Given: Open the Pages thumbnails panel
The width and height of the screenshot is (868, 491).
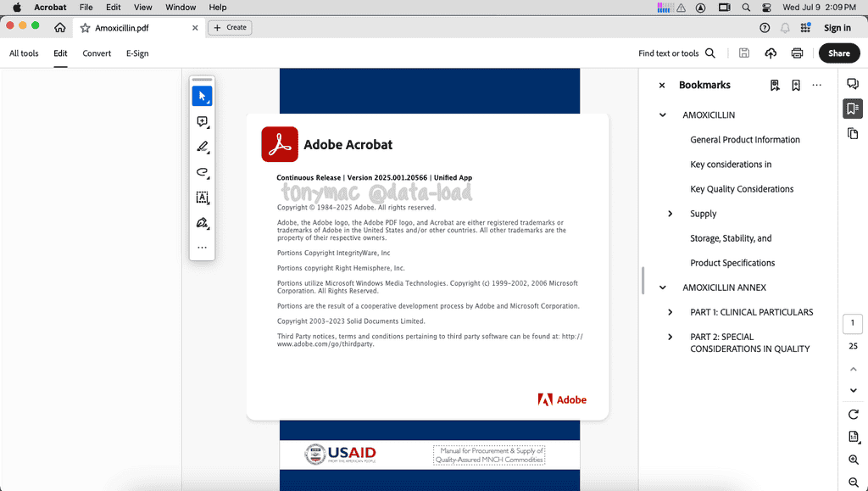Looking at the screenshot, I should point(853,133).
